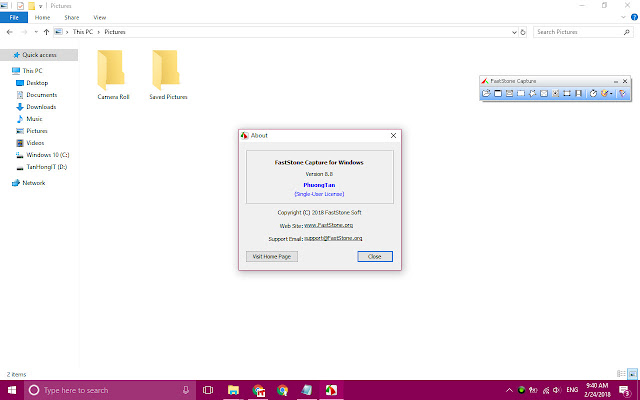Select Quick access in navigation pane

click(x=39, y=55)
